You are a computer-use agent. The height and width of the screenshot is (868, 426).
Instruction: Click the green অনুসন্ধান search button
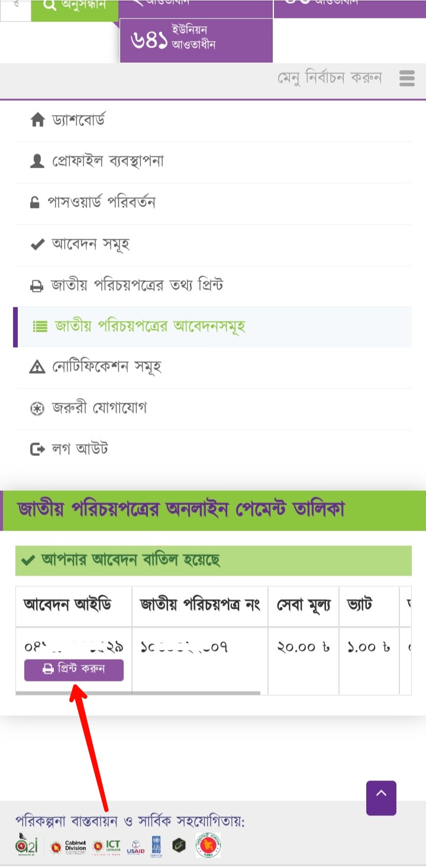(74, 7)
